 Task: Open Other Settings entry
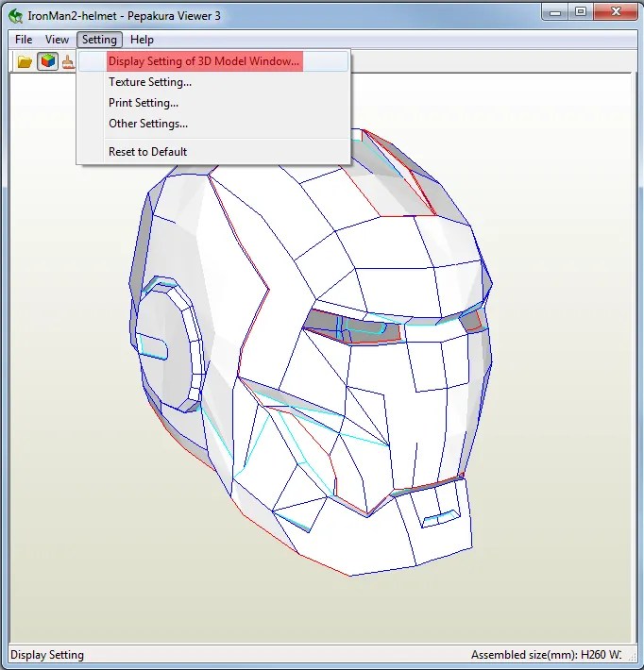click(x=213, y=124)
